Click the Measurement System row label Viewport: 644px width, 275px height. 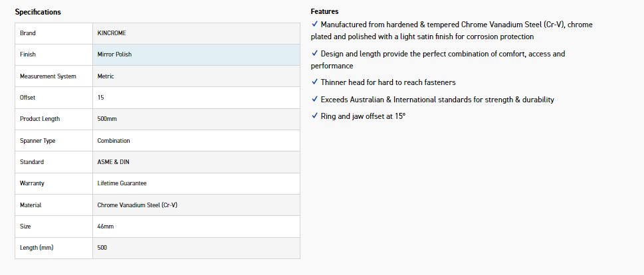click(48, 76)
